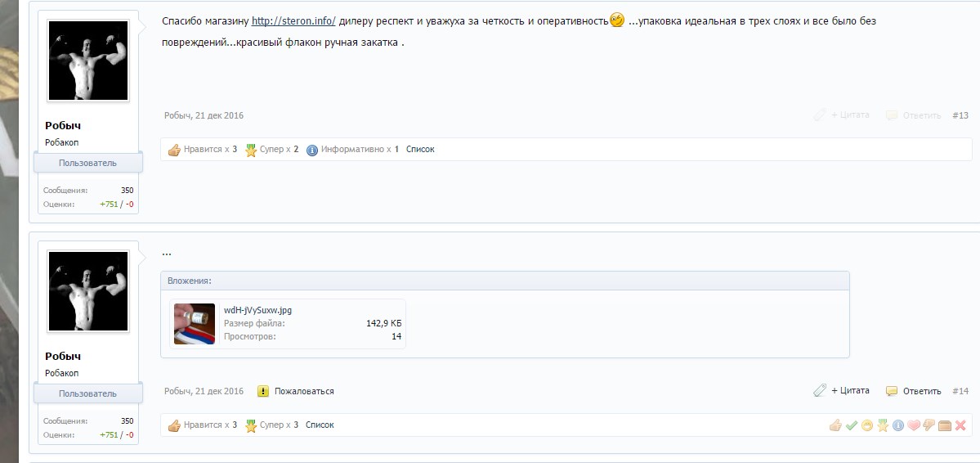The width and height of the screenshot is (980, 463).
Task: Rate post #14 with pink heart
Action: 914,425
